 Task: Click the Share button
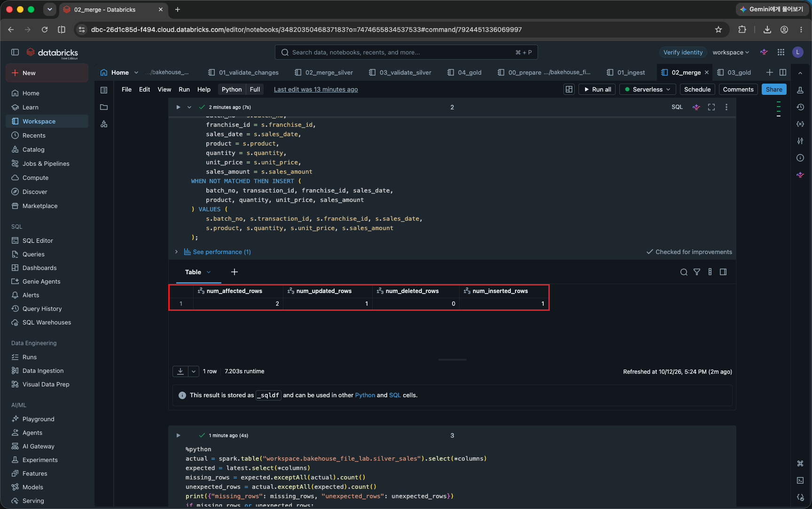[774, 89]
